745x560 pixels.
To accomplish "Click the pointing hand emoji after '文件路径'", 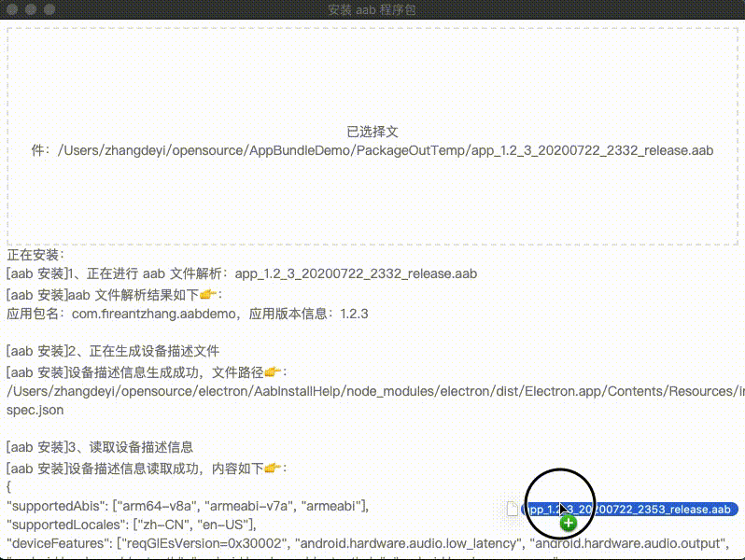I will tap(273, 371).
